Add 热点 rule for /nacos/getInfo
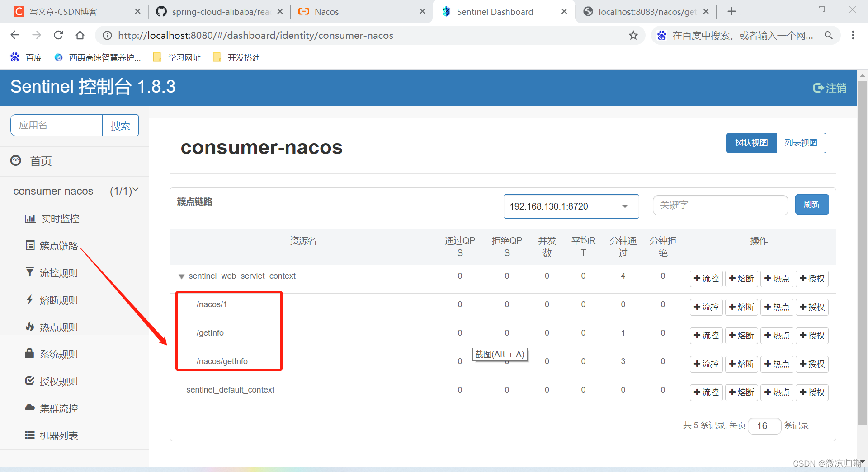 777,364
